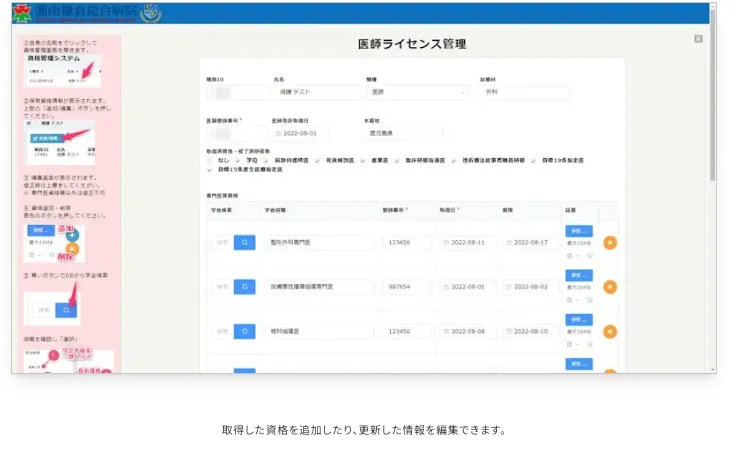Click file icon under 2022-08-17 row's 参照 button
741x458 pixels.
click(x=569, y=256)
